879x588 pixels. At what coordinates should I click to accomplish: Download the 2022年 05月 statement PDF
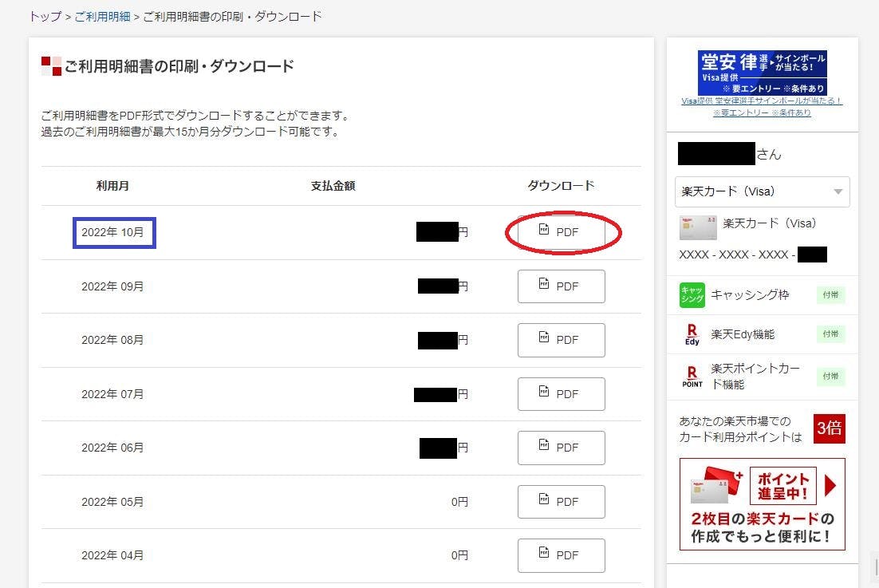coord(562,502)
